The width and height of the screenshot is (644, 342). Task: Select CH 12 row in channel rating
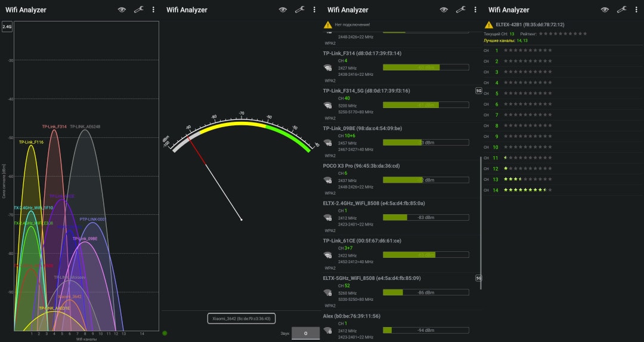point(563,168)
